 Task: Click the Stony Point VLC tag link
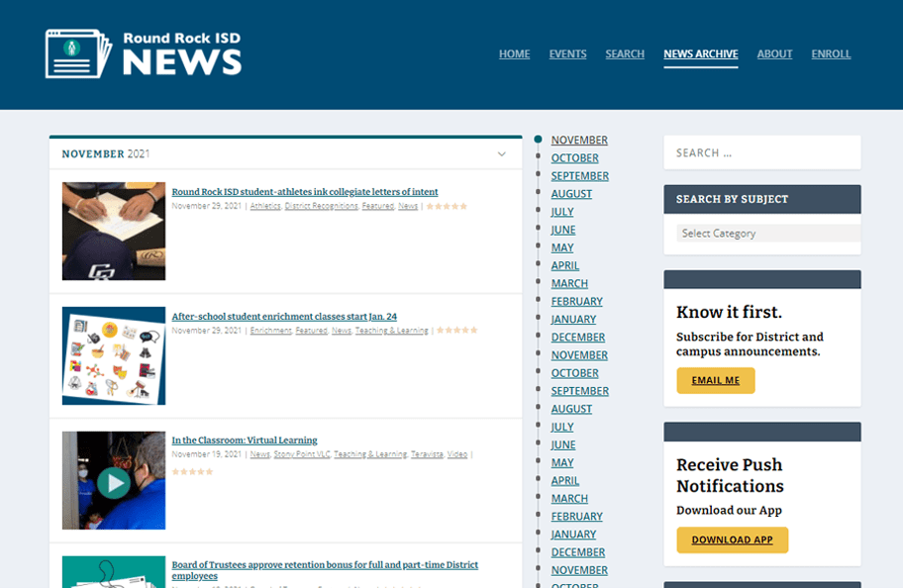point(302,454)
